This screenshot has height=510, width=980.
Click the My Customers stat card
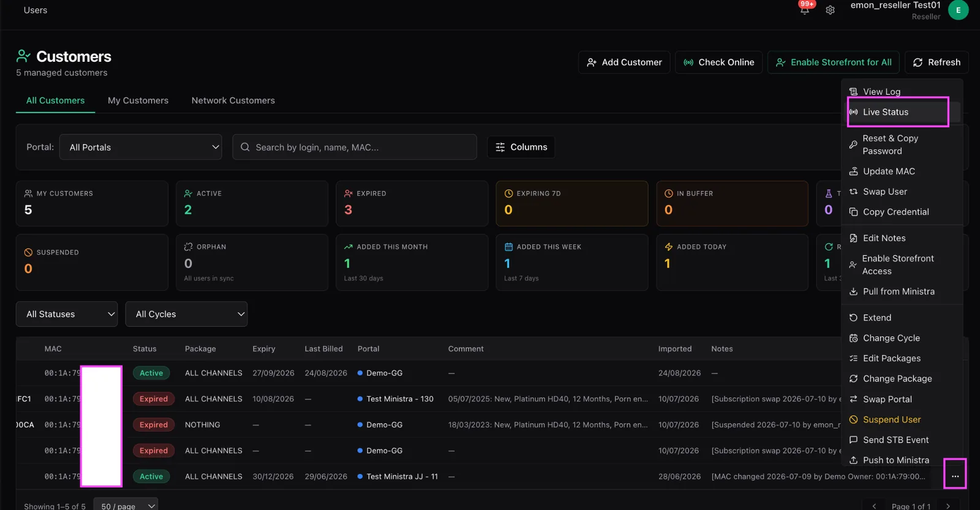pyautogui.click(x=92, y=203)
